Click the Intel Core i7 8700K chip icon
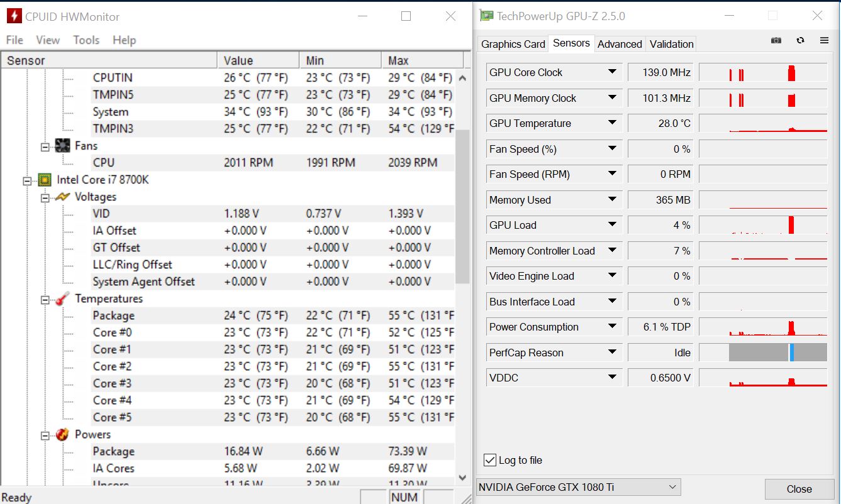Image resolution: width=841 pixels, height=504 pixels. (45, 180)
